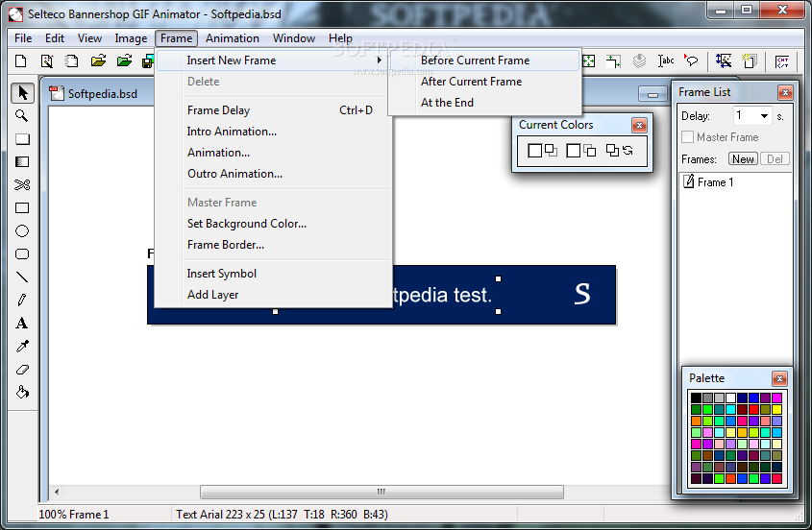Click the wizard new document toolbar icon
The width and height of the screenshot is (812, 530).
[x=47, y=61]
